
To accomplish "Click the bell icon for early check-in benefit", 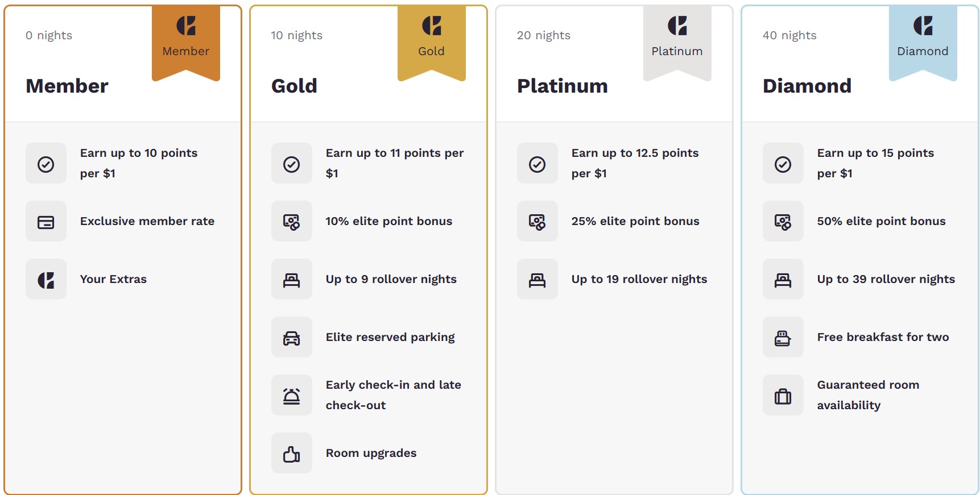I will pos(291,395).
